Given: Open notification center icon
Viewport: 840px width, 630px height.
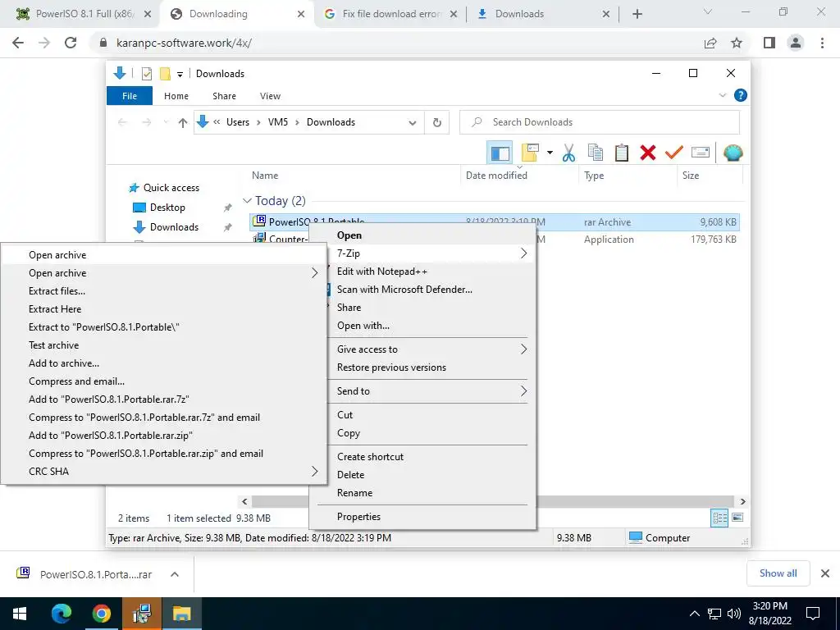Looking at the screenshot, I should pyautogui.click(x=813, y=614).
